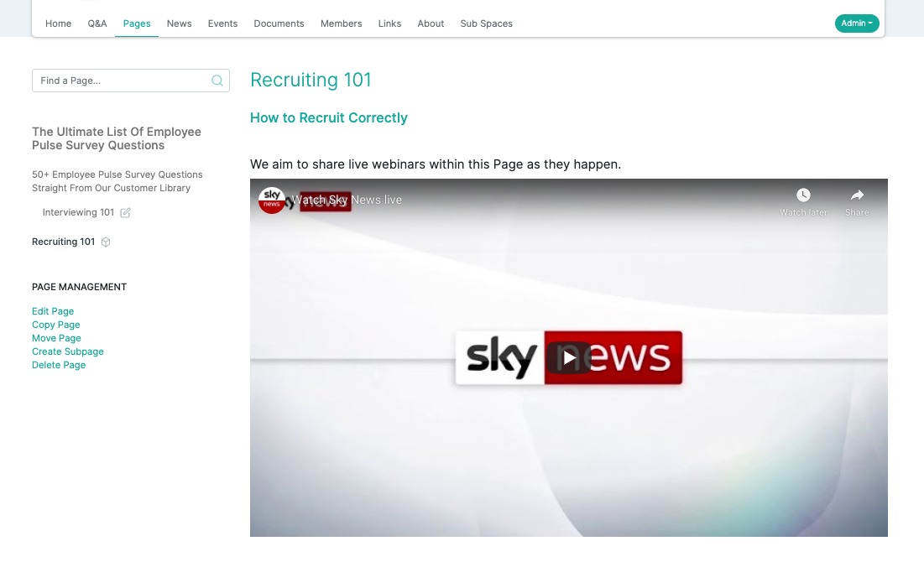924x562 pixels.
Task: Click the Delete Page link
Action: (x=59, y=365)
